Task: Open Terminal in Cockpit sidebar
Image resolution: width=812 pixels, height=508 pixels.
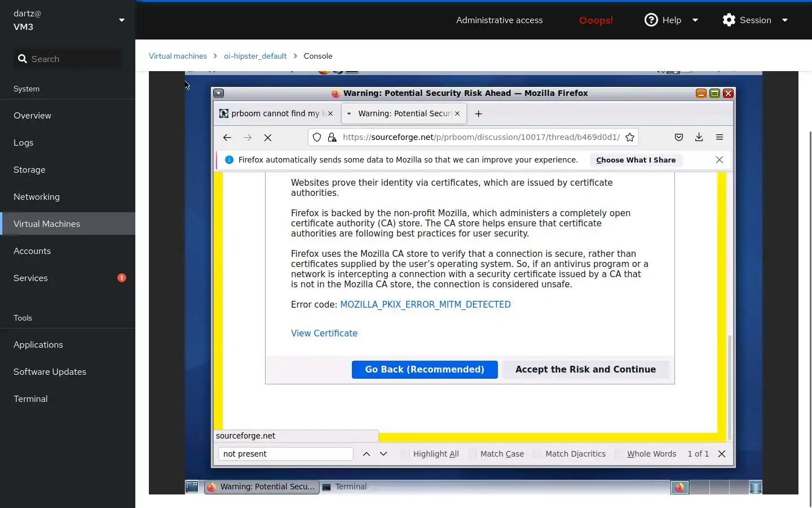Action: [x=68, y=398]
